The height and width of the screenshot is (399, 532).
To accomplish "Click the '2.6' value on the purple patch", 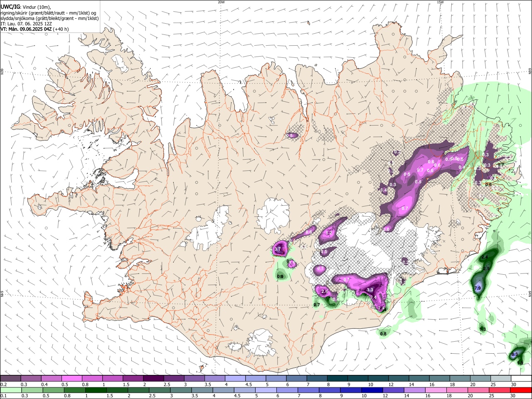I will pos(325,292).
